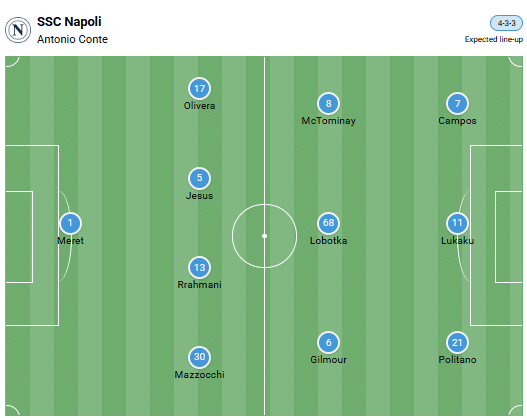Select goalkeeper Meret's number 1 marker
Screen dimensions: 527x418
(70, 223)
